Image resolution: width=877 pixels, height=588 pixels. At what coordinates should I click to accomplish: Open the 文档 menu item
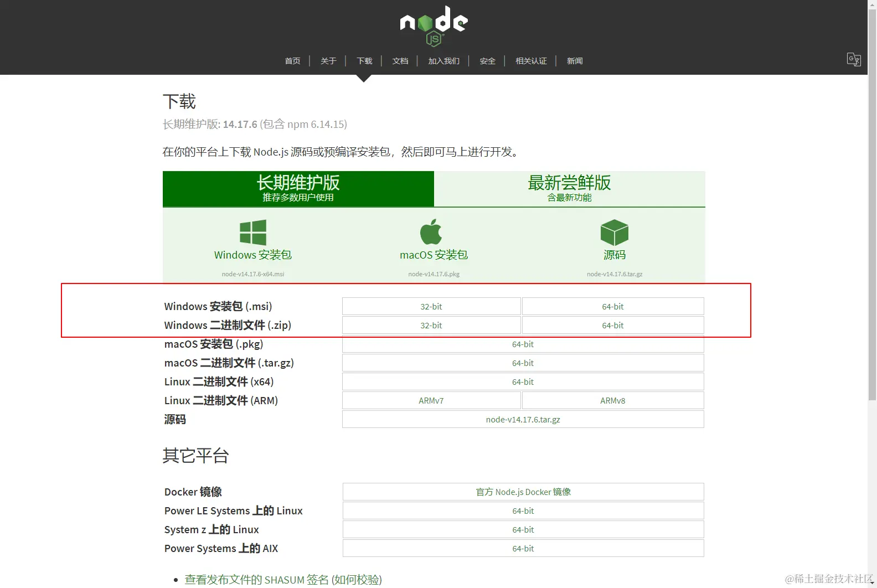pos(400,61)
